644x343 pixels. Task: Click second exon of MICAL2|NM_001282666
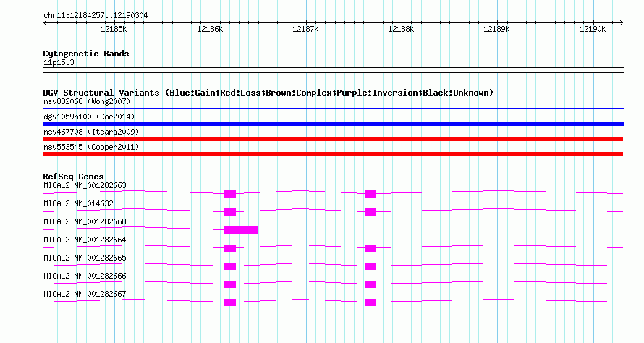coord(370,284)
